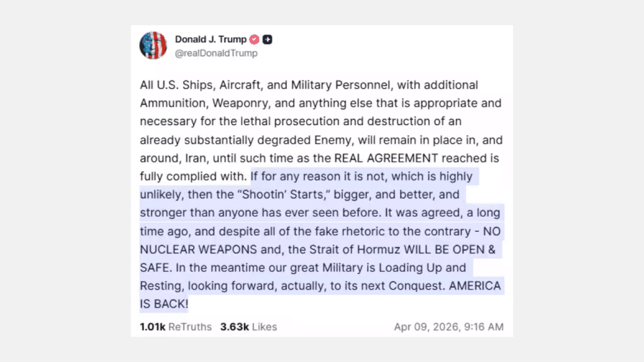Open the Apr 09, 2026 timestamp

click(448, 327)
